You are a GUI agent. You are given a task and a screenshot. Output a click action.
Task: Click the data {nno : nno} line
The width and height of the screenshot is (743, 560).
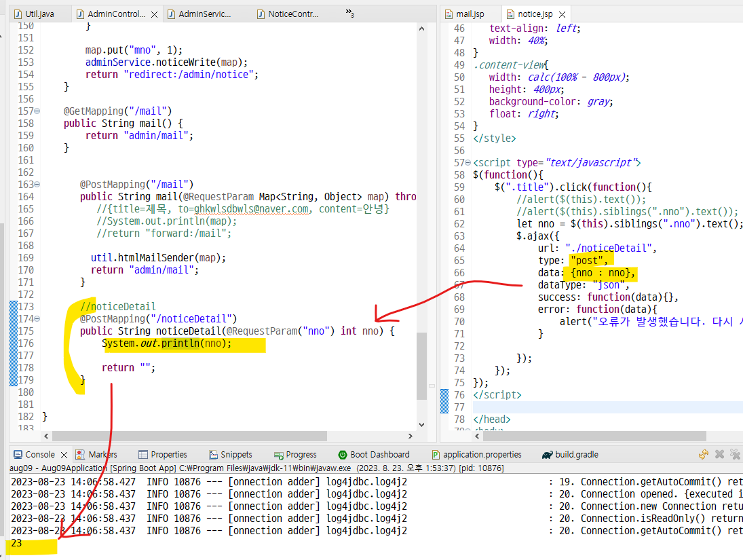point(586,273)
